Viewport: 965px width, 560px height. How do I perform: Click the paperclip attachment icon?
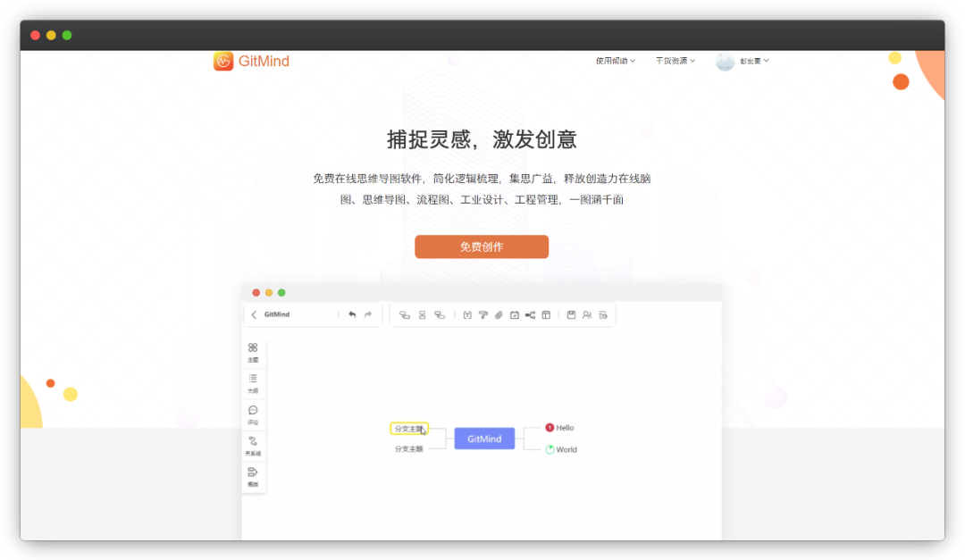pos(499,315)
